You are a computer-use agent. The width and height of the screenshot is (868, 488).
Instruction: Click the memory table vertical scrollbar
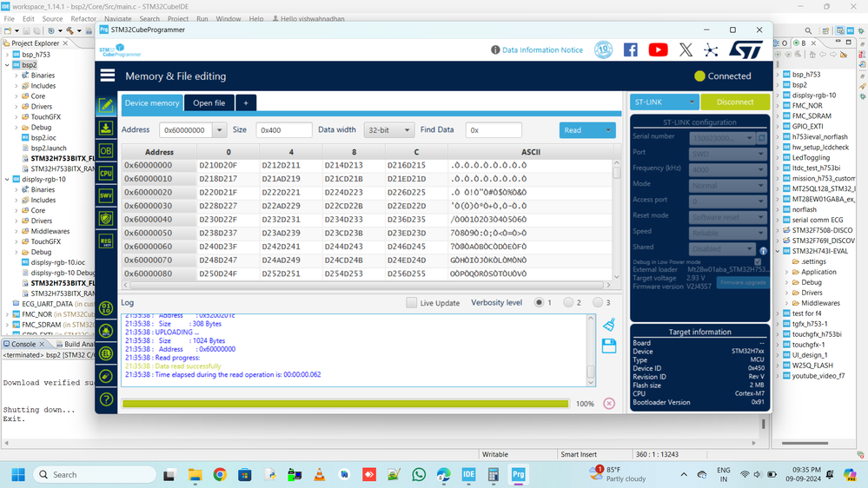[616, 219]
